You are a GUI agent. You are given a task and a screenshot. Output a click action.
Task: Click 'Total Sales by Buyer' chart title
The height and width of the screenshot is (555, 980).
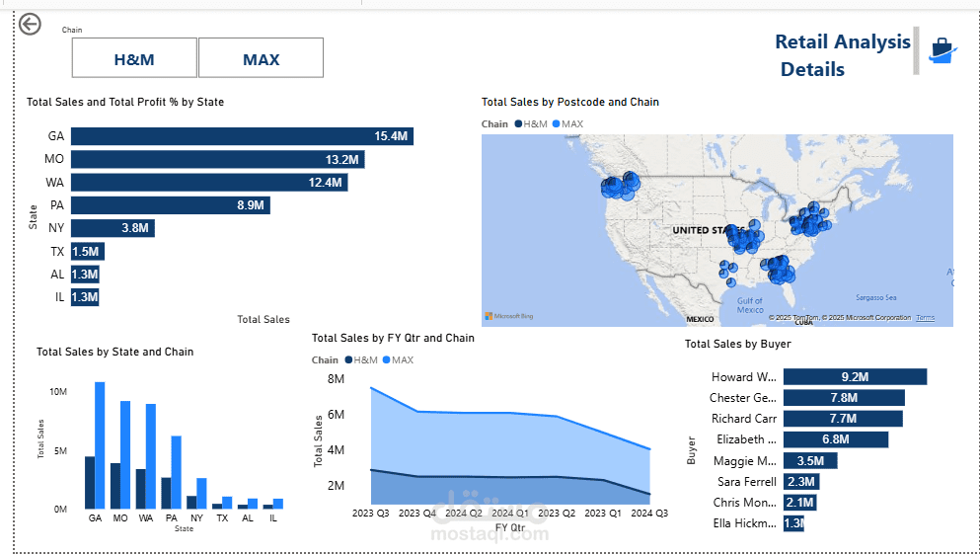737,344
